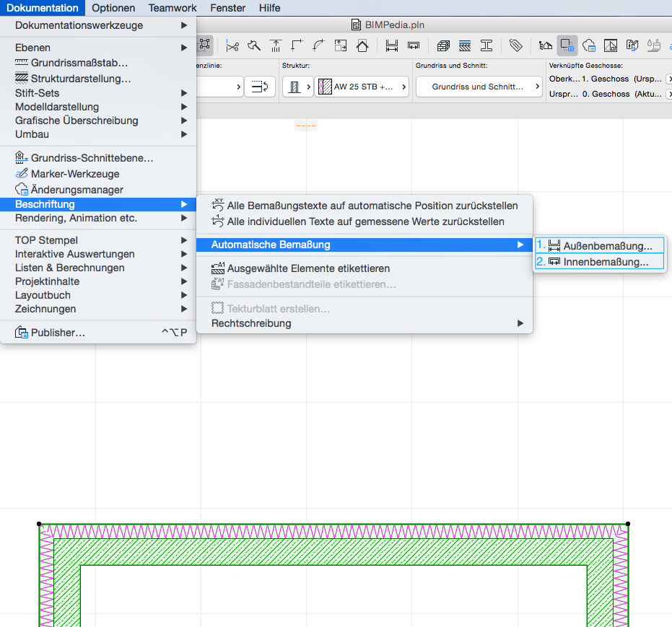Click the house-shaped toolbar icon
This screenshot has height=627, width=672.
click(x=362, y=45)
